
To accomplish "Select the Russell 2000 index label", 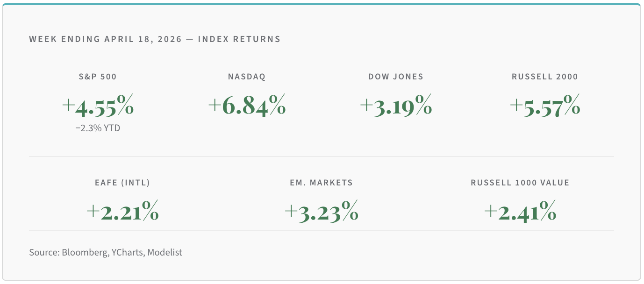I will [x=545, y=77].
